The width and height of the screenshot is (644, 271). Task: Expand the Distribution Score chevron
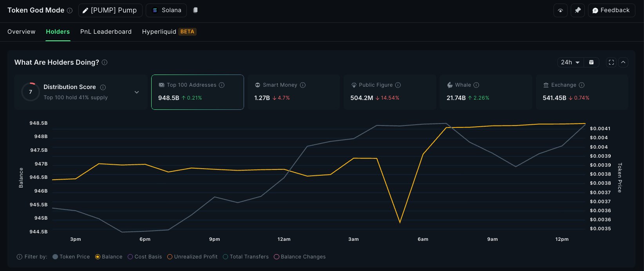(137, 92)
